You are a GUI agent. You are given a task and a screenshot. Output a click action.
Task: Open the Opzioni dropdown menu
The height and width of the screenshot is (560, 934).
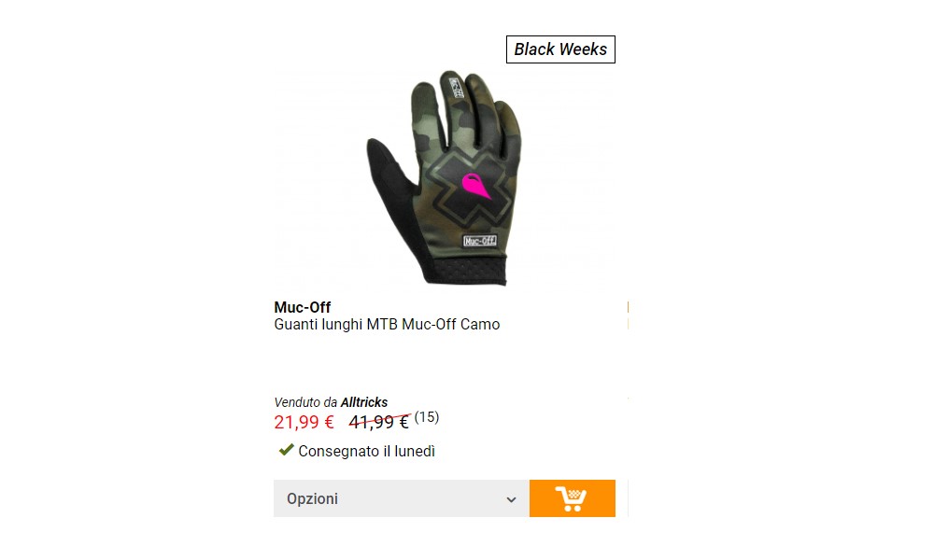click(x=402, y=498)
